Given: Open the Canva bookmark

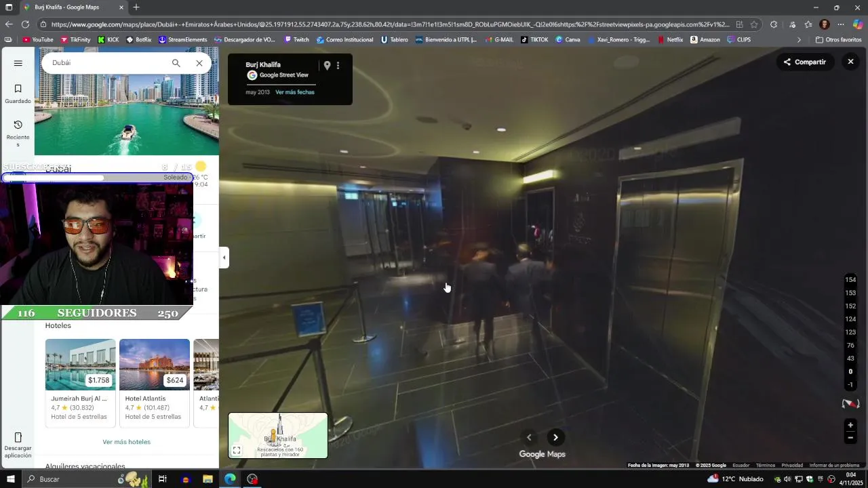Looking at the screenshot, I should tap(568, 40).
